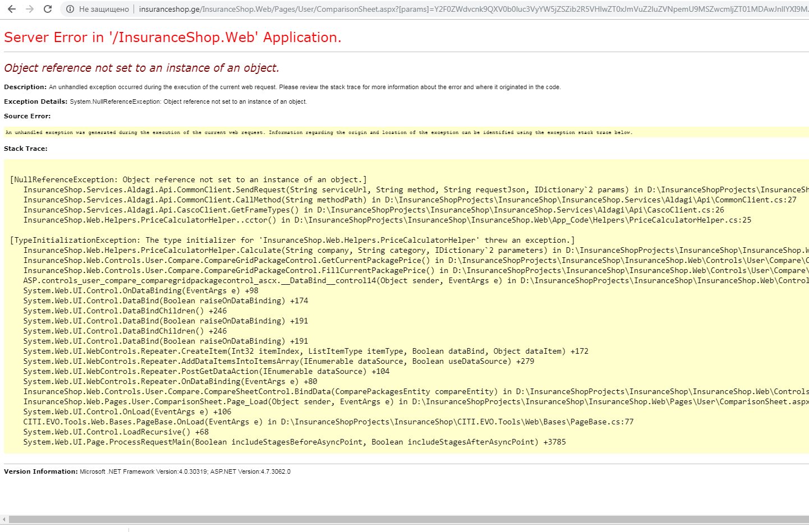Click the 'PageBase.OnLoad' PageBase.cs:77 line
The image size is (809, 532).
328,422
